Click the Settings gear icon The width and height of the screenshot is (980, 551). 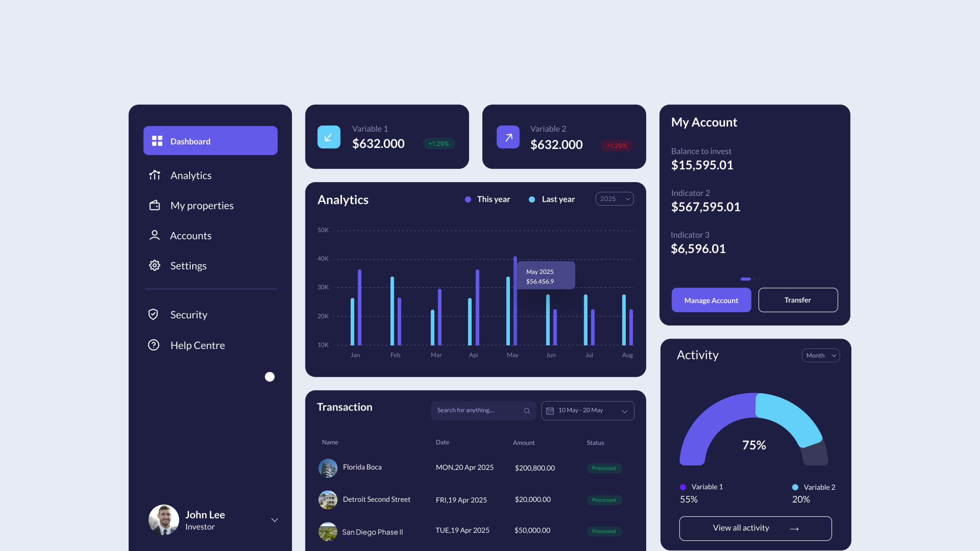pos(154,266)
